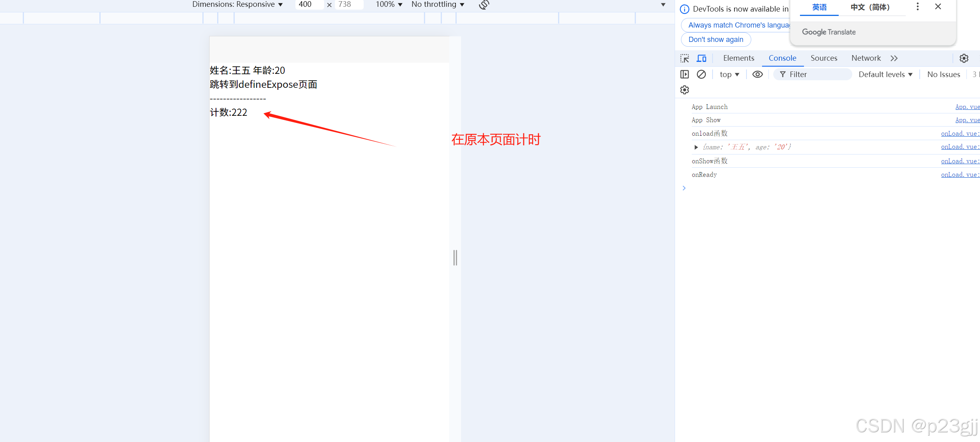Toggle the device toolbar icon
The width and height of the screenshot is (980, 442).
701,58
